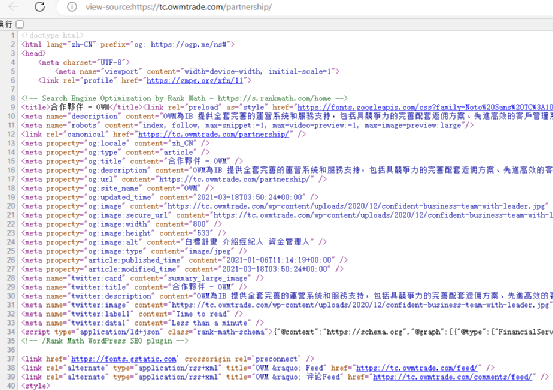This screenshot has width=553, height=390.
Task: Open the fonts.gstatic.com preconnect link
Action: 123,359
